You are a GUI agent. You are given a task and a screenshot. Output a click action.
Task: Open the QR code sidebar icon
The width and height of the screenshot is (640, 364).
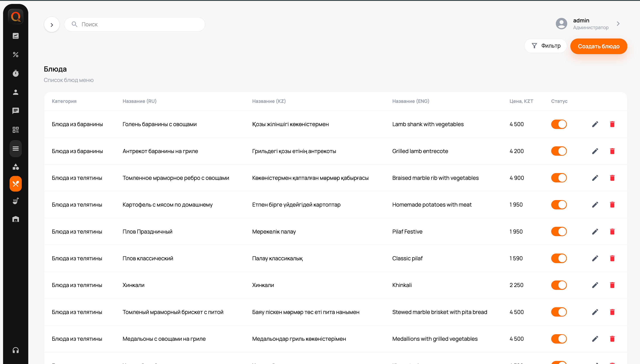(x=15, y=130)
